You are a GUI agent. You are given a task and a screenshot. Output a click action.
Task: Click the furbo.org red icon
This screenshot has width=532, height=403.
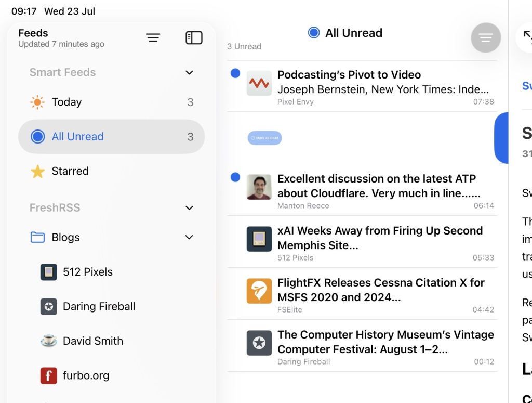49,375
